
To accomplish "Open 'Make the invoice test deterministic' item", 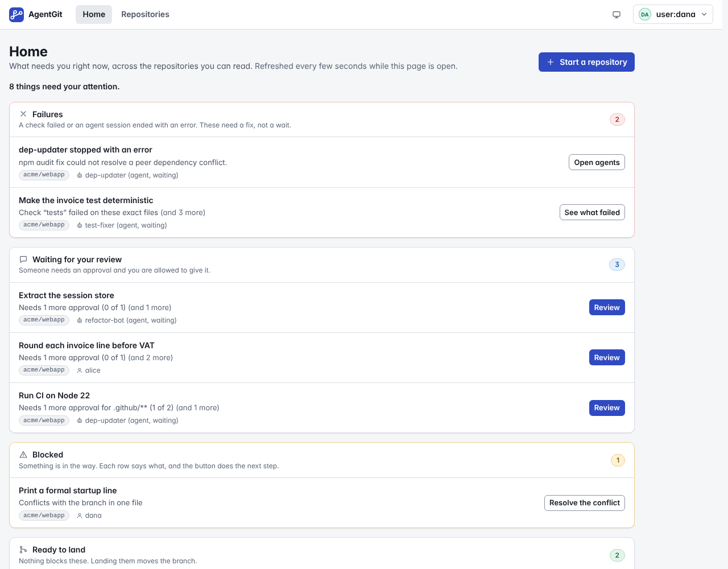I will coord(86,200).
